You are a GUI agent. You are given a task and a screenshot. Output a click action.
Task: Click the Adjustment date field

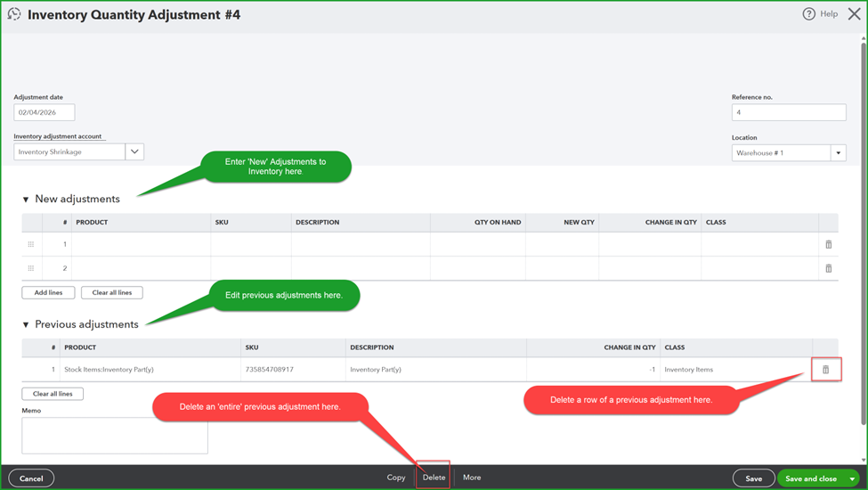pyautogui.click(x=45, y=112)
